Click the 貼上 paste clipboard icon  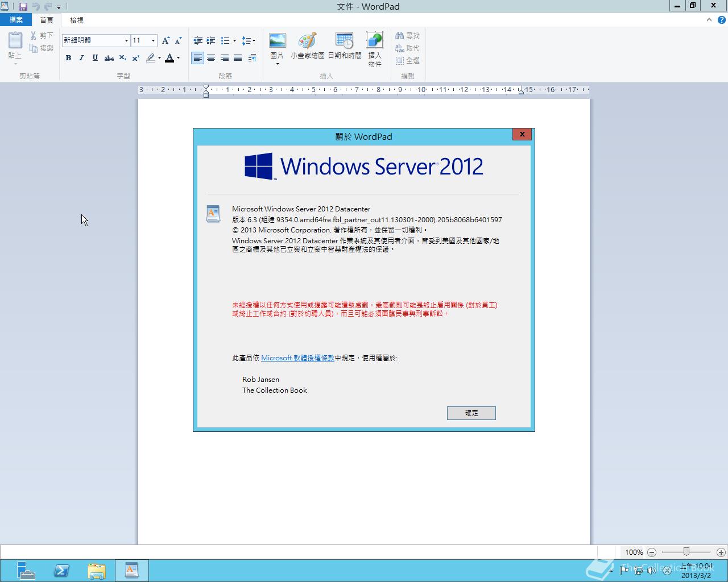point(15,40)
